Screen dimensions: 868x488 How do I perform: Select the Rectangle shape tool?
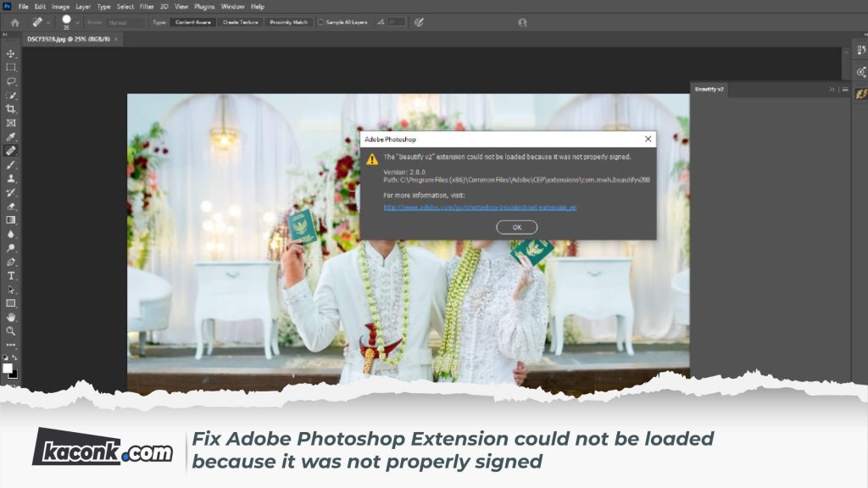point(10,303)
